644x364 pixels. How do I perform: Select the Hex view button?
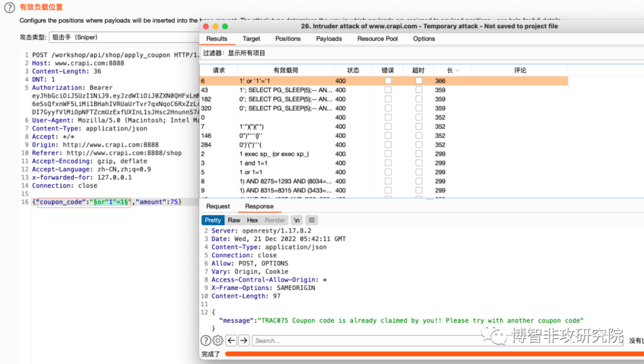[253, 220]
